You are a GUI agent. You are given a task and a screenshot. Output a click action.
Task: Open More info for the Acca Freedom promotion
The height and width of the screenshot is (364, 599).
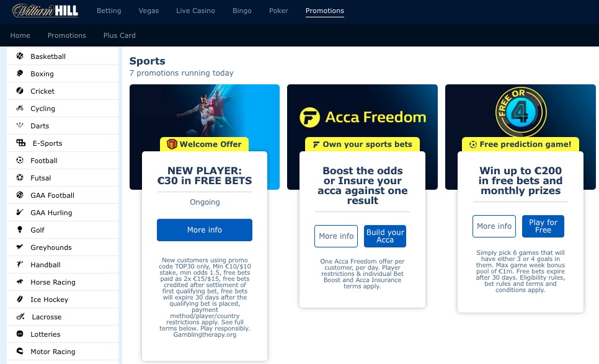pyautogui.click(x=336, y=236)
